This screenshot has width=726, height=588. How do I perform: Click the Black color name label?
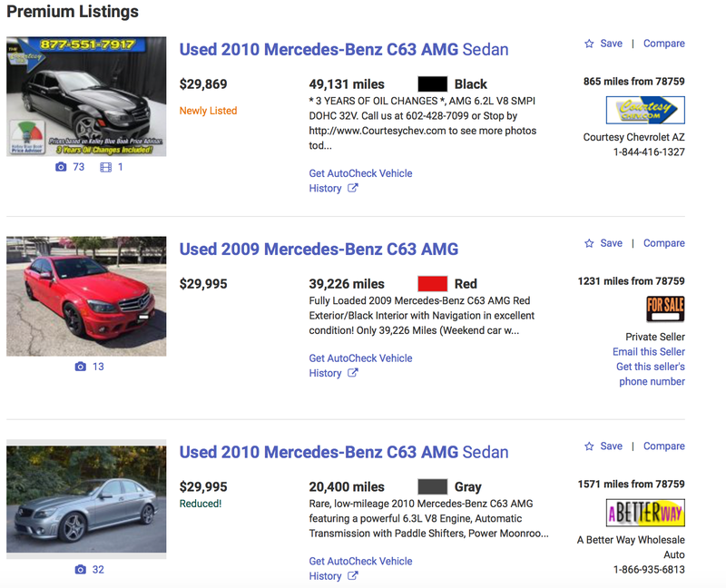pos(471,84)
